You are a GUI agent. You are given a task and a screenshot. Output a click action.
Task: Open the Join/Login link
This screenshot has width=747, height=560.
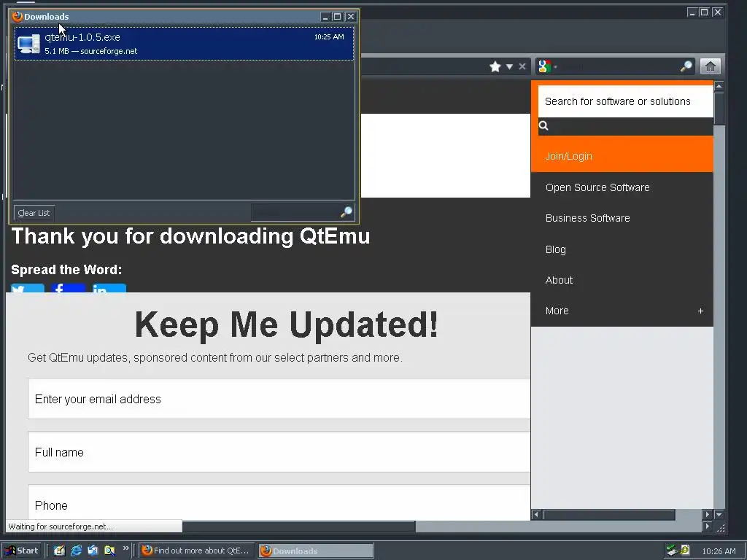tap(568, 156)
